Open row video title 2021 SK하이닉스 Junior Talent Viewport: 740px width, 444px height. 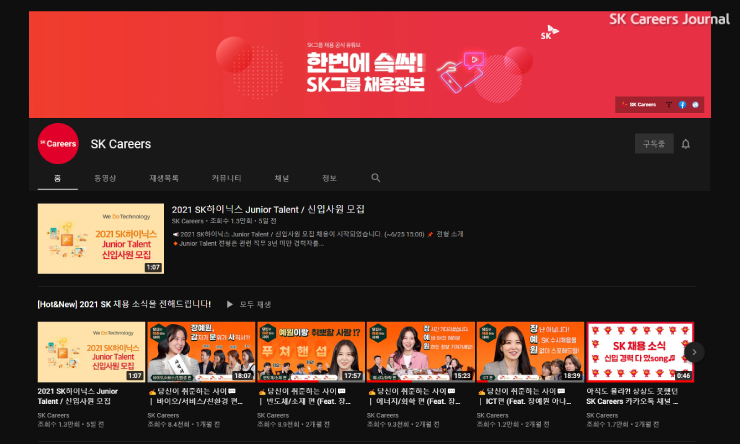(78, 396)
